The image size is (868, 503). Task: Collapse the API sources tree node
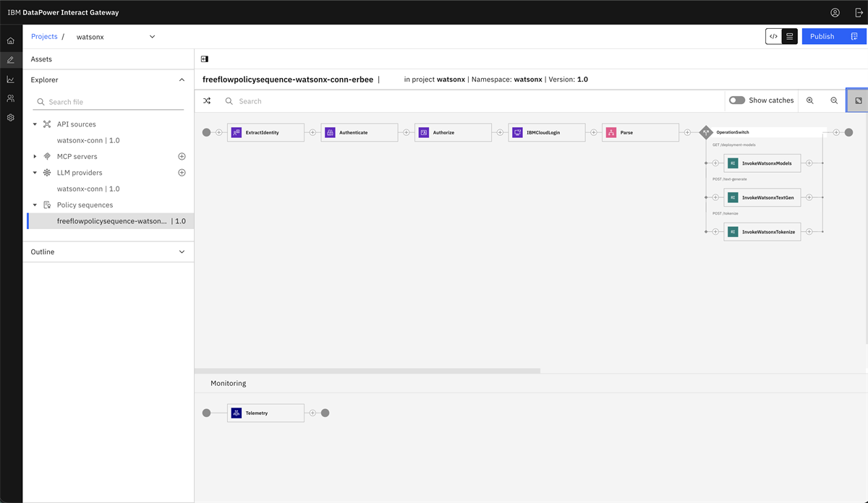pyautogui.click(x=35, y=124)
